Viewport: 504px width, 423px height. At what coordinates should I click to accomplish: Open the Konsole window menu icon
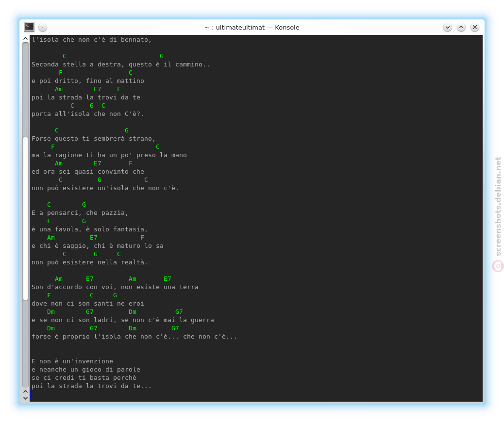click(29, 27)
